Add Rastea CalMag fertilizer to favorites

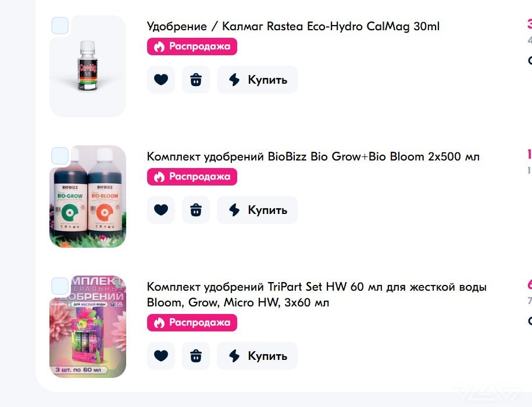pos(161,80)
